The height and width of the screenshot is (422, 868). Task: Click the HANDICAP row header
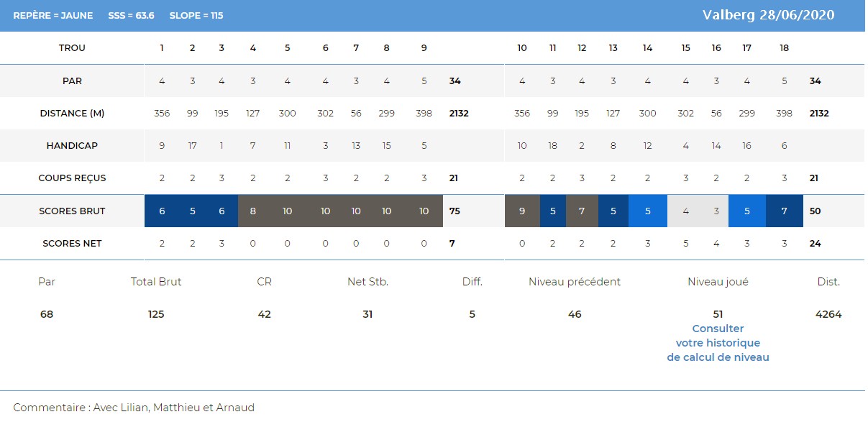72,146
